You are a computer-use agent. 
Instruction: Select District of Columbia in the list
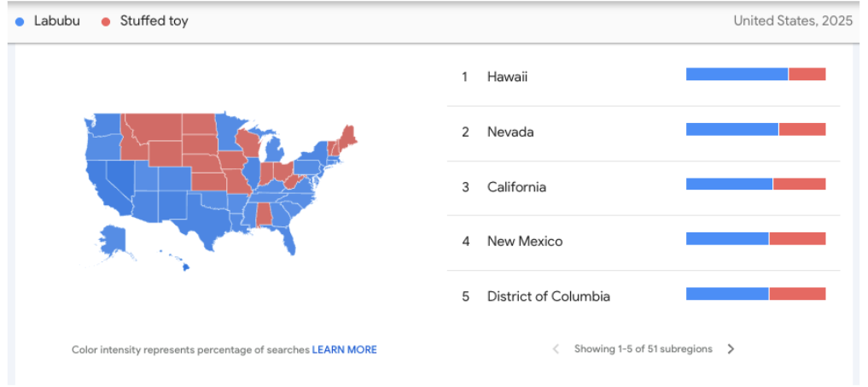click(548, 296)
